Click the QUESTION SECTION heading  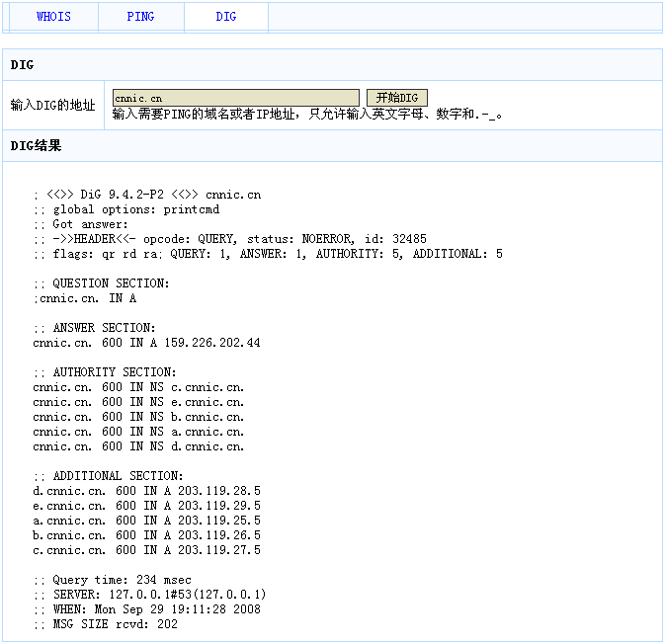[x=101, y=283]
